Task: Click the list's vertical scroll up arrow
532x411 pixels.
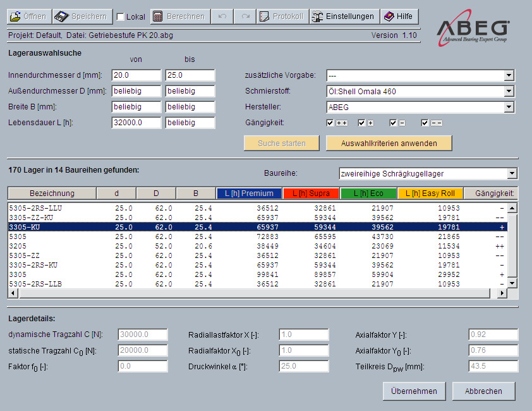Action: [512, 207]
